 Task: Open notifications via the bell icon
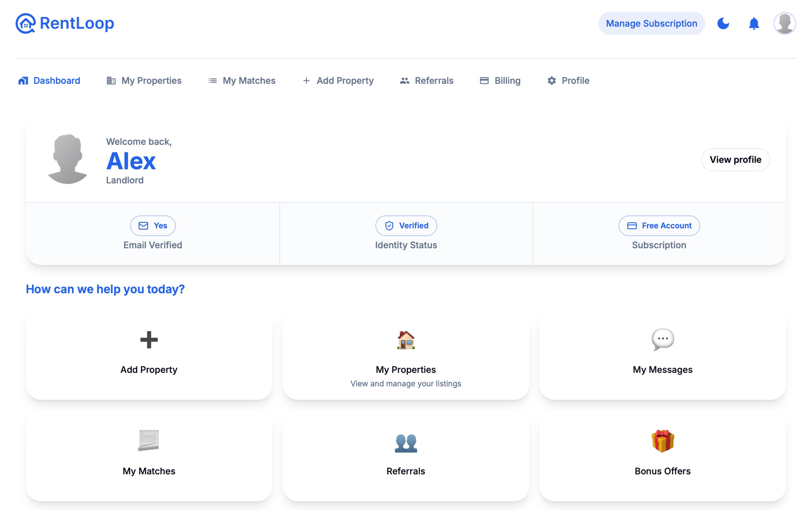(x=754, y=23)
